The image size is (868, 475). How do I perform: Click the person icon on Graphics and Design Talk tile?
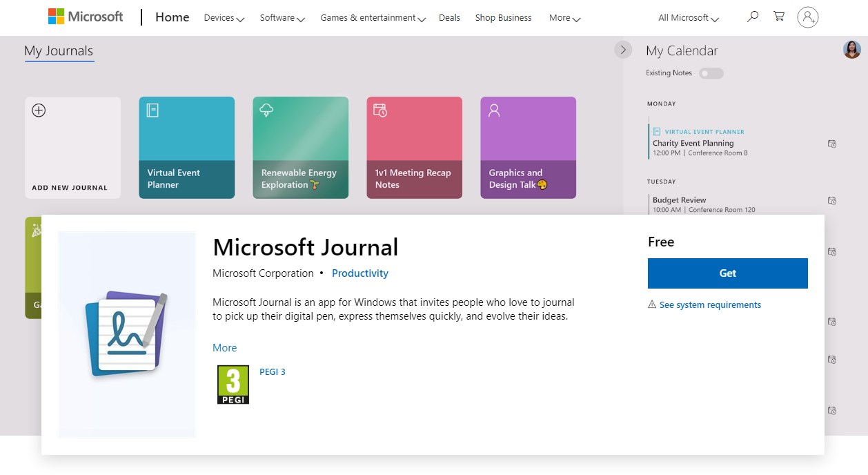pos(493,110)
